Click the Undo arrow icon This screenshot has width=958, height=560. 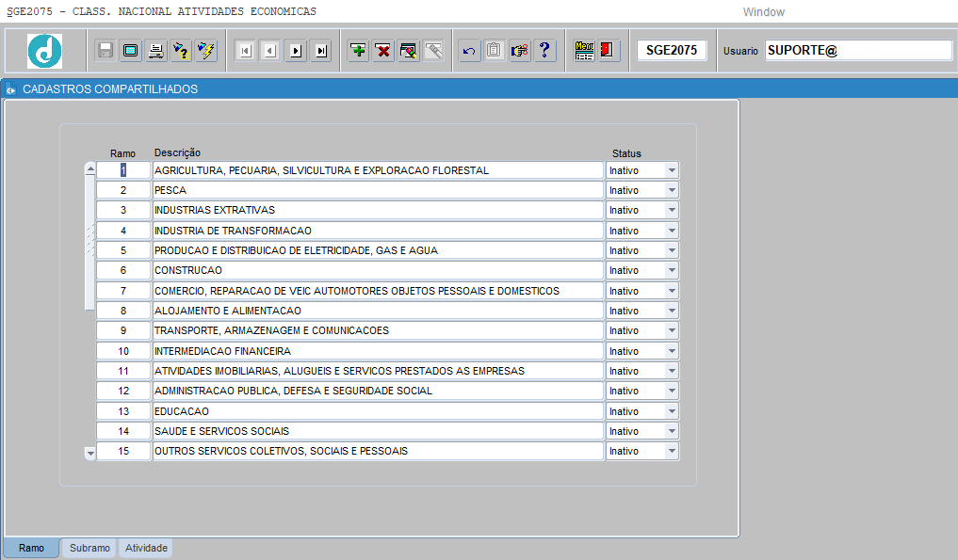(x=468, y=50)
